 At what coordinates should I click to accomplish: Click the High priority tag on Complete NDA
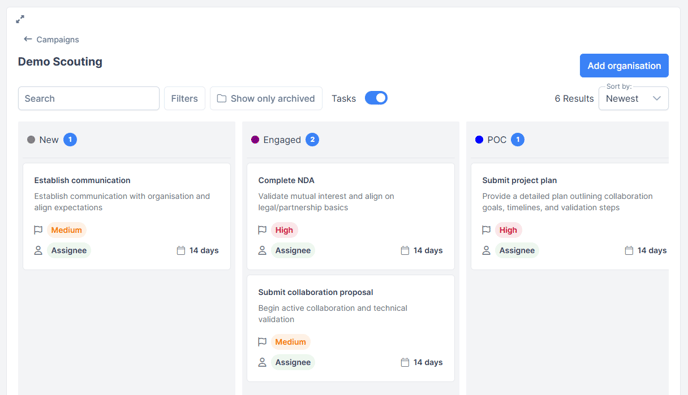click(284, 230)
